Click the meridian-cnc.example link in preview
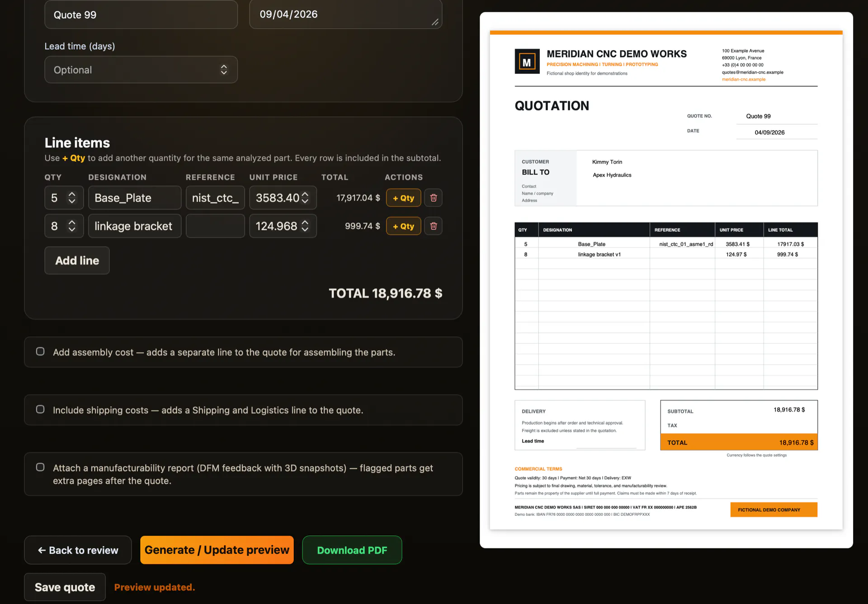Viewport: 868px width, 604px height. pos(744,80)
